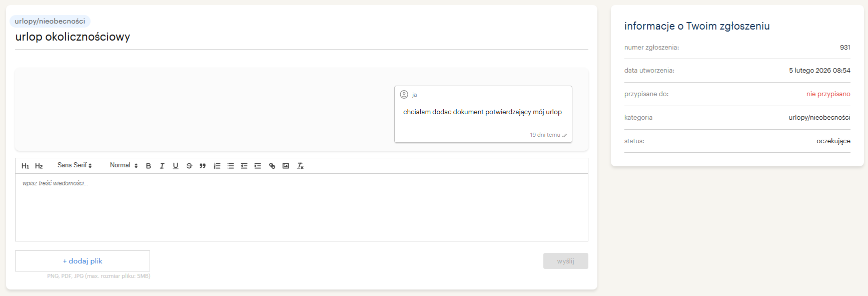Toggle italic text formatting
Screen dimensions: 868x296
click(162, 166)
